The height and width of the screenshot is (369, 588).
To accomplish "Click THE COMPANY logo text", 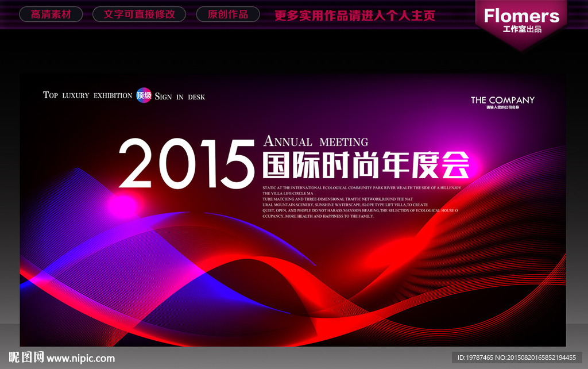I will [x=502, y=100].
